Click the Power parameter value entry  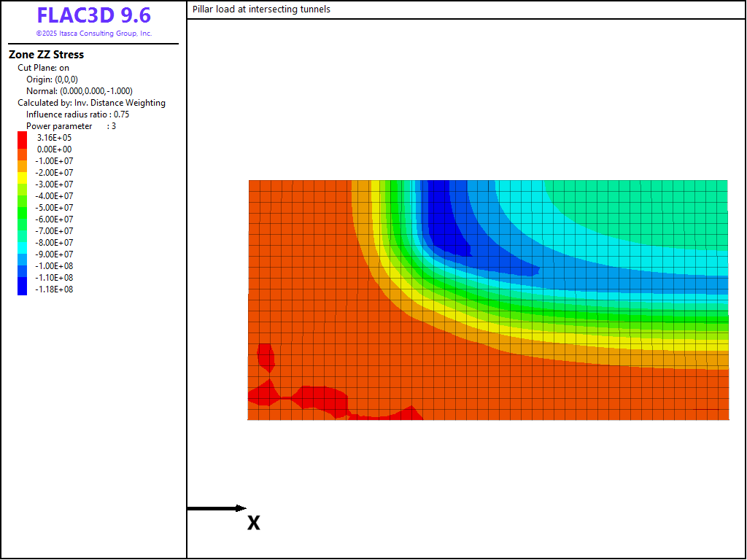click(71, 126)
